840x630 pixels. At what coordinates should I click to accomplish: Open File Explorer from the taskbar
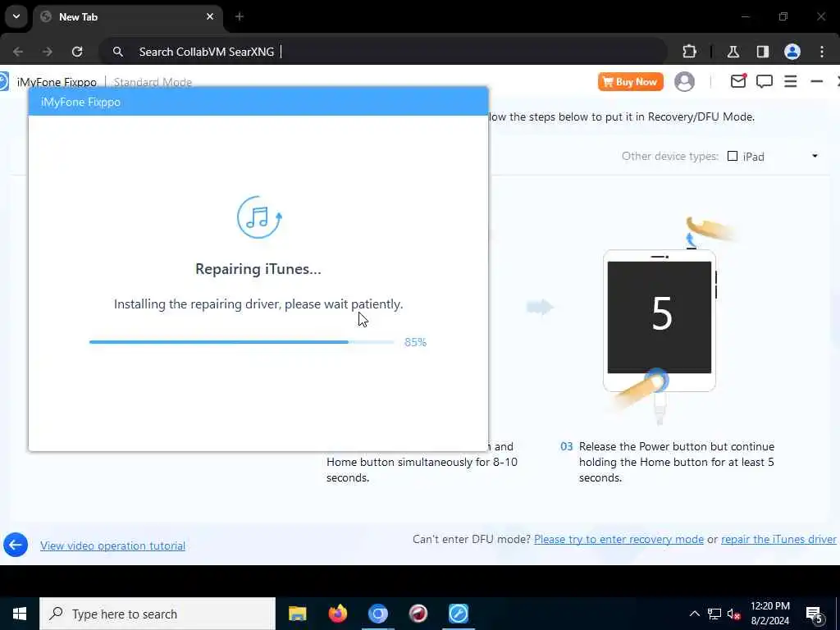[x=297, y=614]
